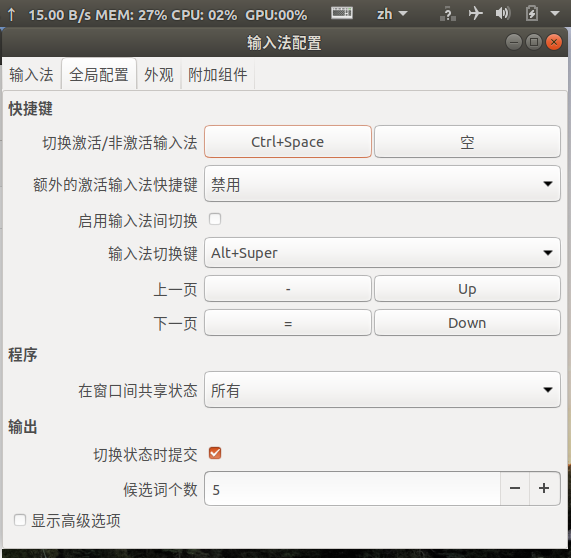The height and width of the screenshot is (558, 571).
Task: Decrease 候选词个数 with minus button
Action: click(x=515, y=488)
